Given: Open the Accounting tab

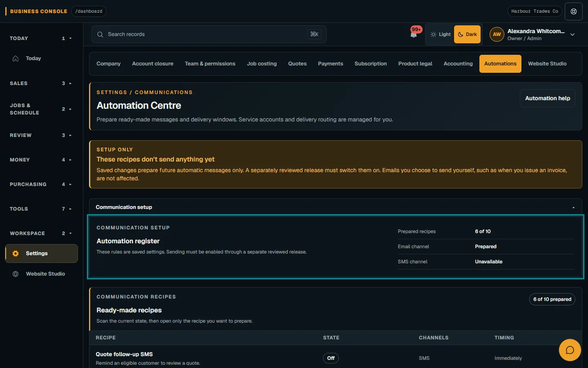Looking at the screenshot, I should click(458, 64).
